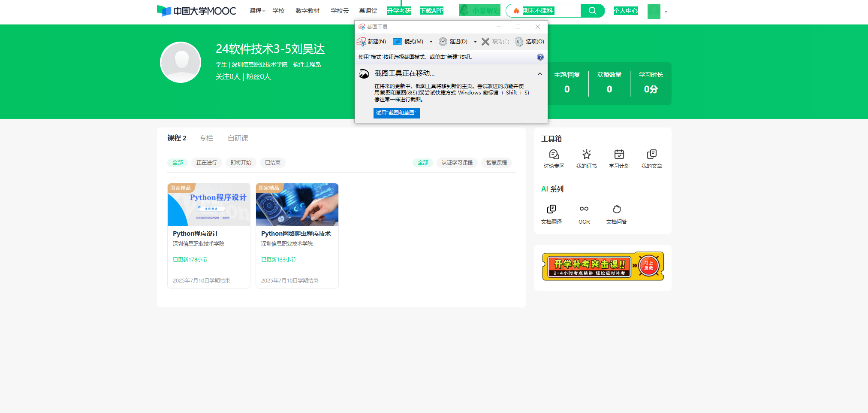Switch to the 专栏 tab

(x=206, y=138)
